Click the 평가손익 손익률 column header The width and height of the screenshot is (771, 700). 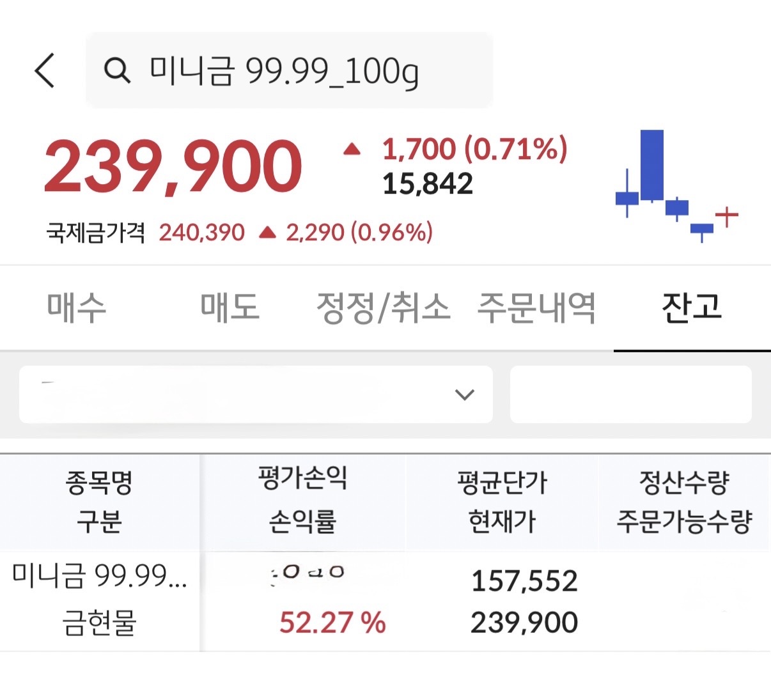tap(302, 502)
